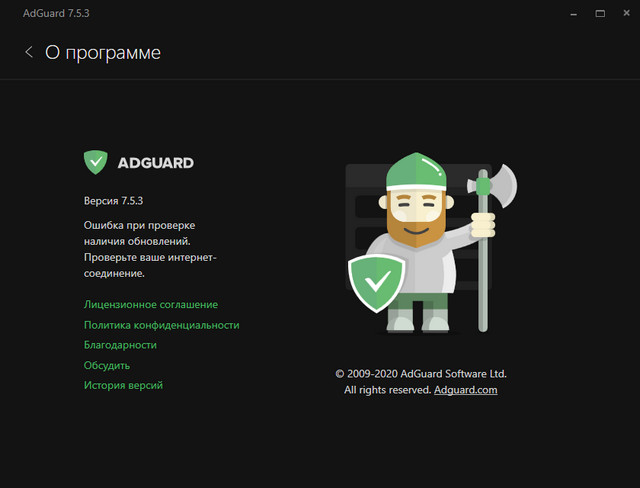The image size is (640, 488).
Task: Click the AdGuard 7.5.3 title bar text
Action: point(44,14)
